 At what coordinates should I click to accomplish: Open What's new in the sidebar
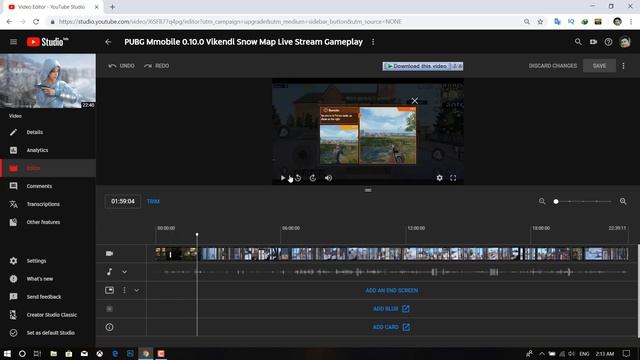click(48, 279)
